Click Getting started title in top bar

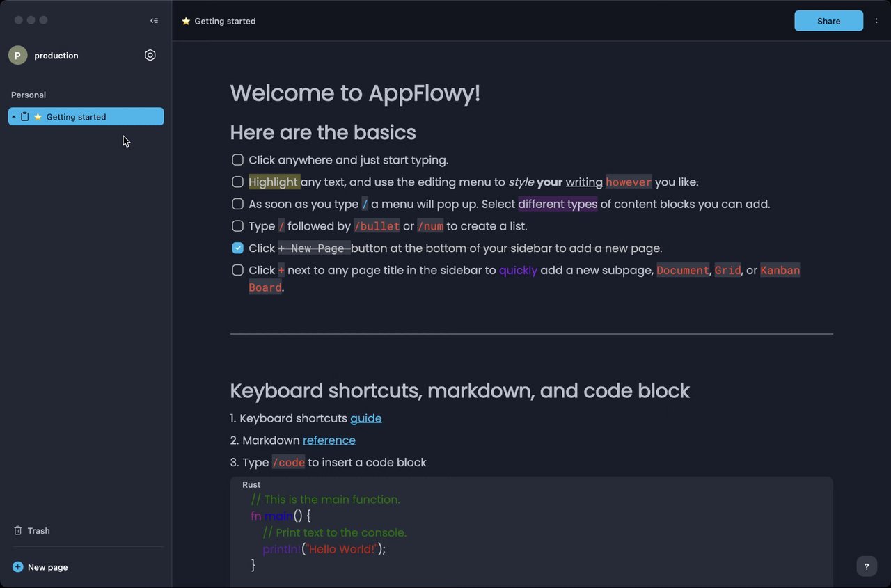pos(224,22)
